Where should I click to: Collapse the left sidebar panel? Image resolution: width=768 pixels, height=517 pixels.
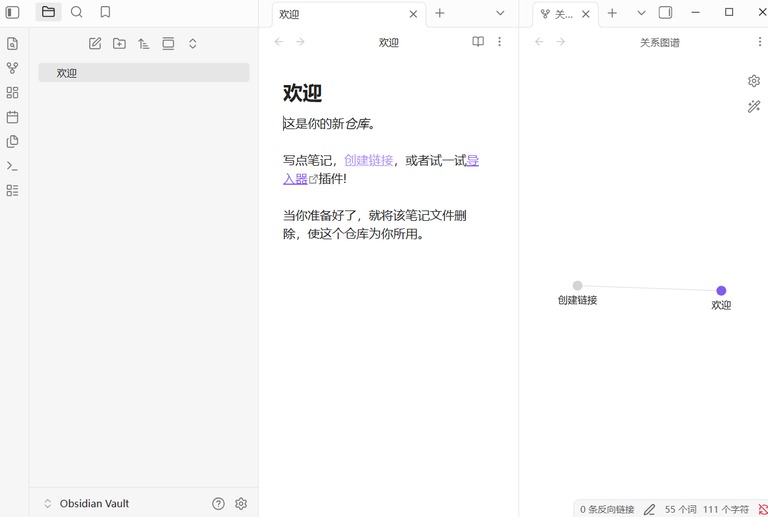12,12
